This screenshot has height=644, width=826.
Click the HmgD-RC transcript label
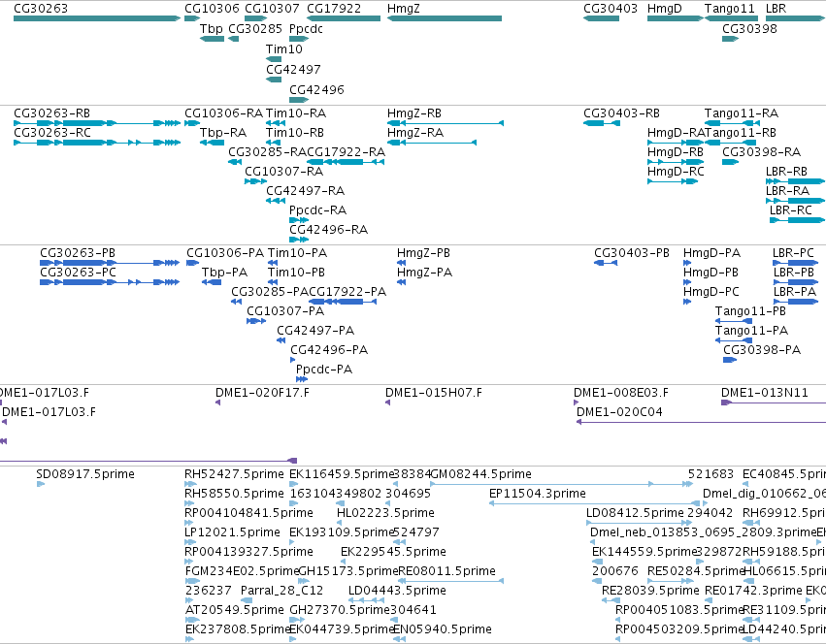pos(676,171)
